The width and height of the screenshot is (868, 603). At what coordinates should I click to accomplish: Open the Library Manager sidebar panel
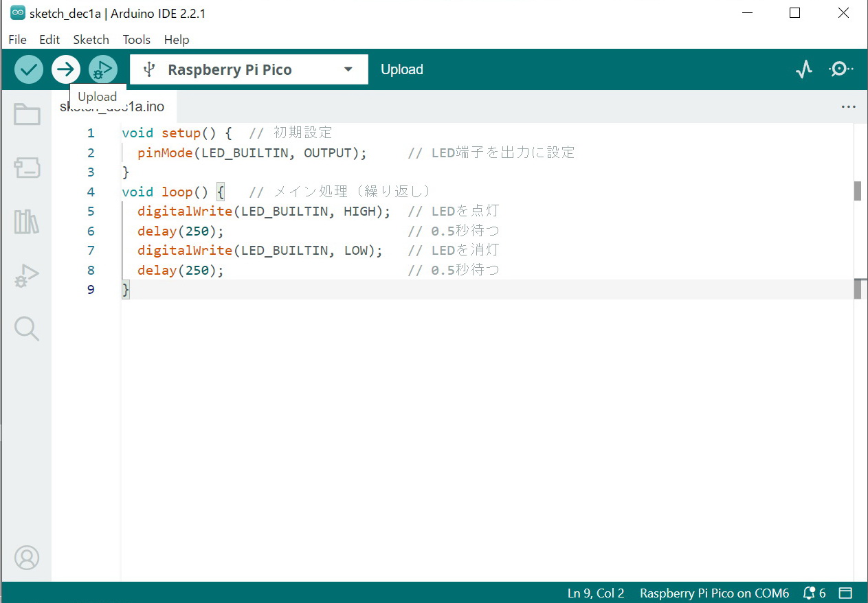tap(27, 222)
